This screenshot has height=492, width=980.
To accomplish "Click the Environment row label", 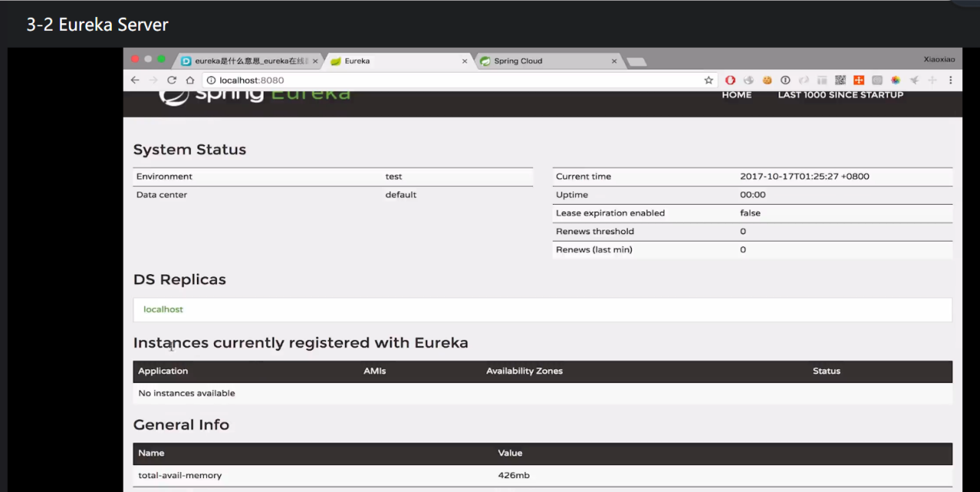I will click(164, 176).
